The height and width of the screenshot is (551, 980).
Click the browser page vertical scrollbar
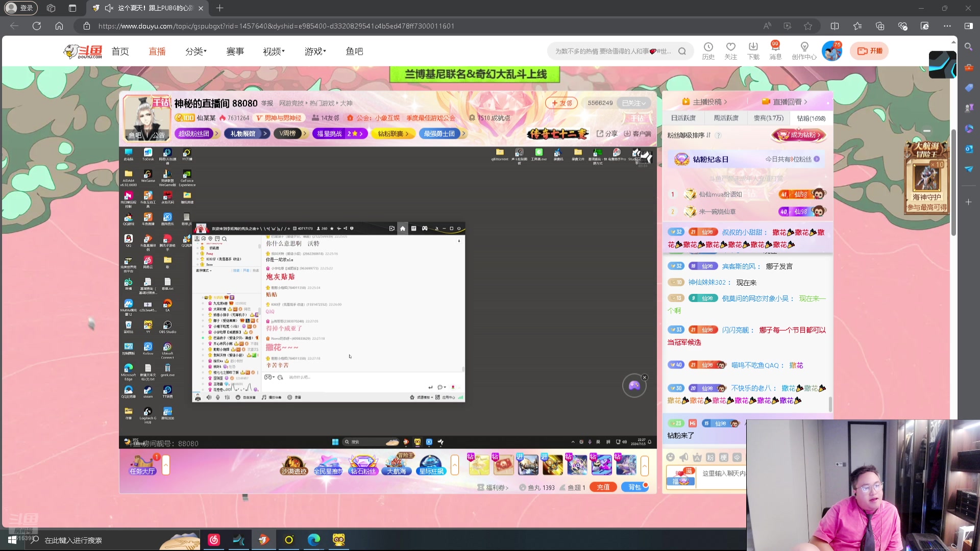click(953, 183)
